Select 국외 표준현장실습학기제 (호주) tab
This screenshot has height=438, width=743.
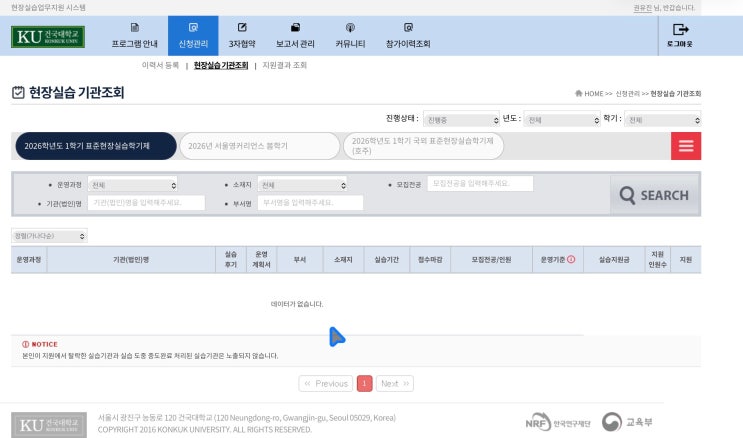(x=423, y=146)
